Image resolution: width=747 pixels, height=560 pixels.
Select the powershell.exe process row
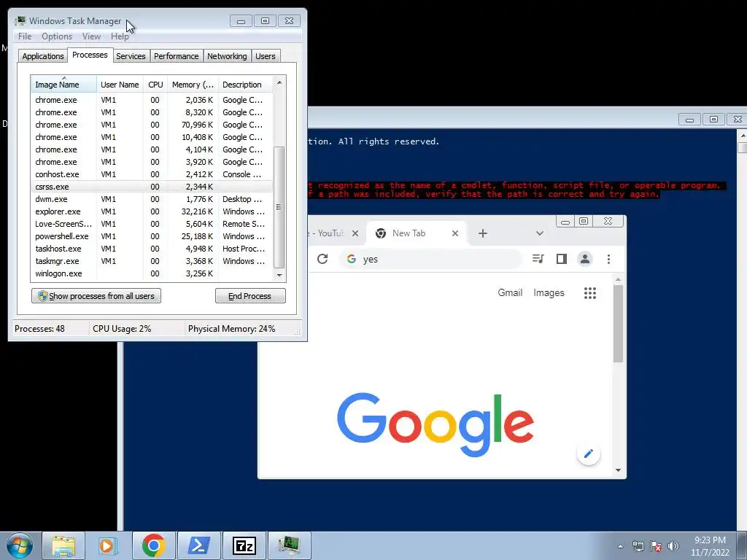tap(152, 236)
